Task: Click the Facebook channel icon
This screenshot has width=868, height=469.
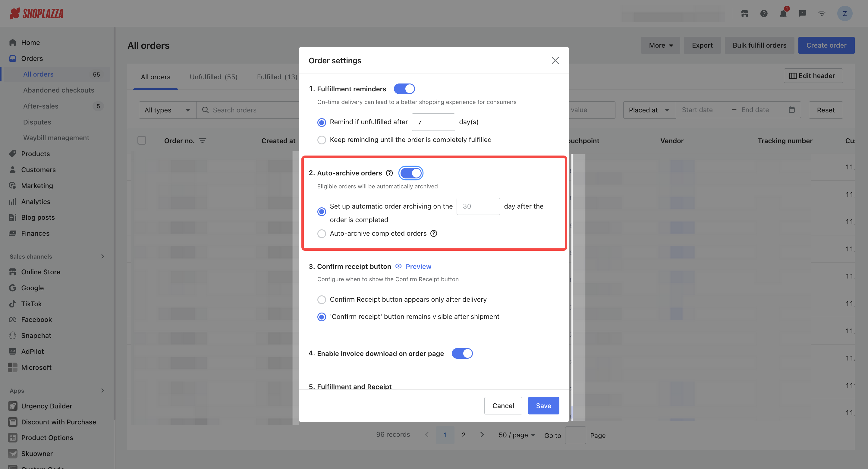Action: coord(12,319)
